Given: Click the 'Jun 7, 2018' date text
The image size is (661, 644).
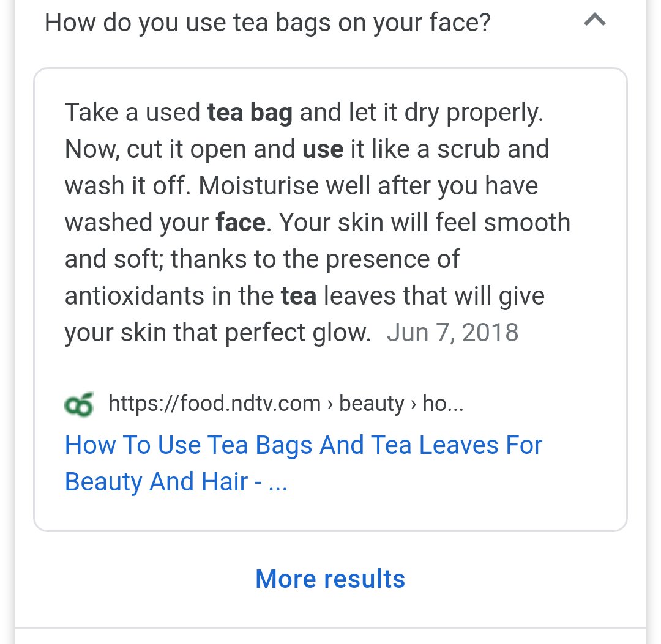Looking at the screenshot, I should point(452,333).
